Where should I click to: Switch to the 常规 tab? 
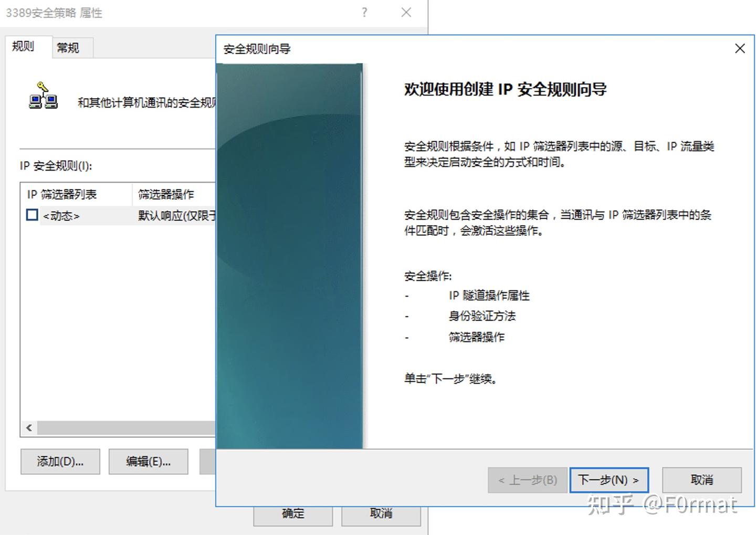coord(71,48)
